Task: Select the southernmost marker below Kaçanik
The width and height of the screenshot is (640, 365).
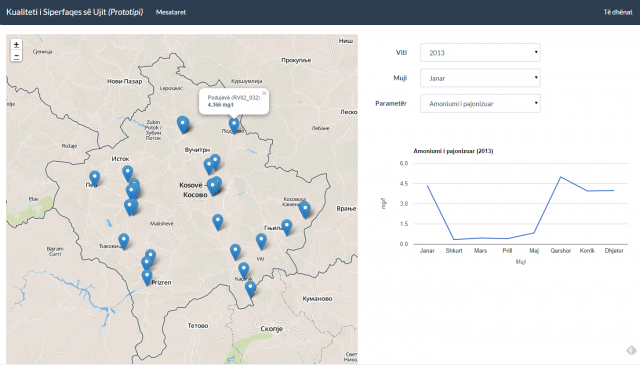Action: (x=251, y=289)
